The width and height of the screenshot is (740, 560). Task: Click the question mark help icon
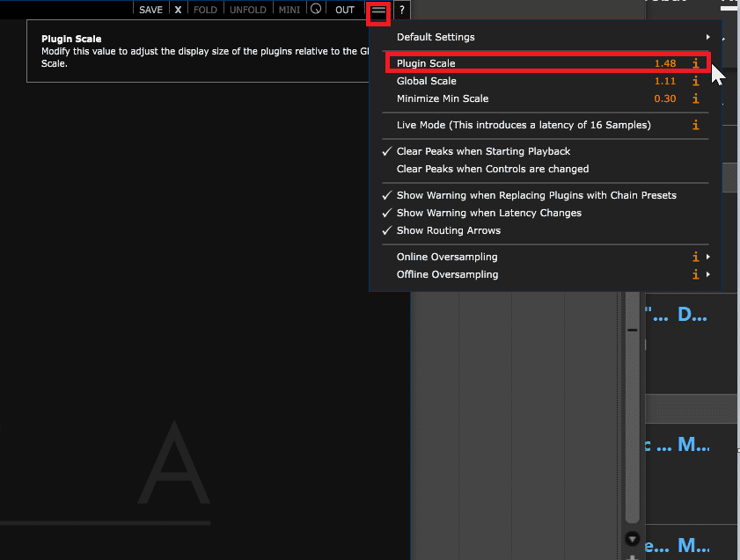coord(402,10)
